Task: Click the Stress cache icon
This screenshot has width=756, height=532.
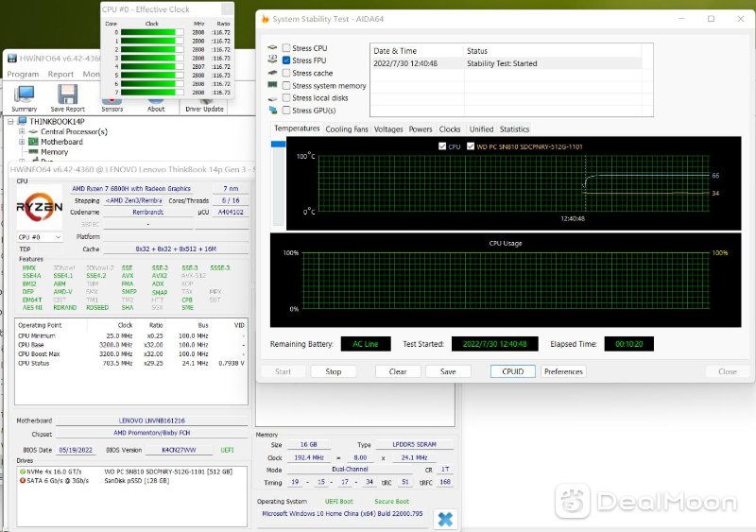Action: click(272, 73)
